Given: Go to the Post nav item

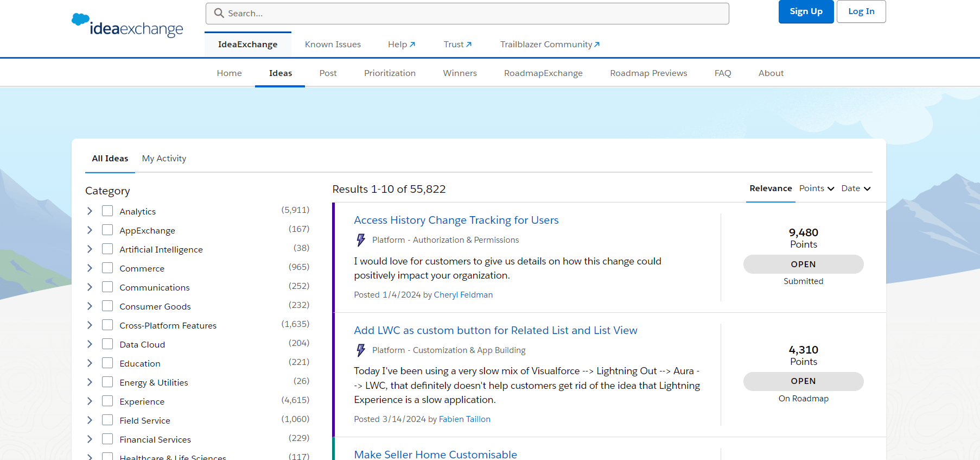Looking at the screenshot, I should (x=328, y=73).
